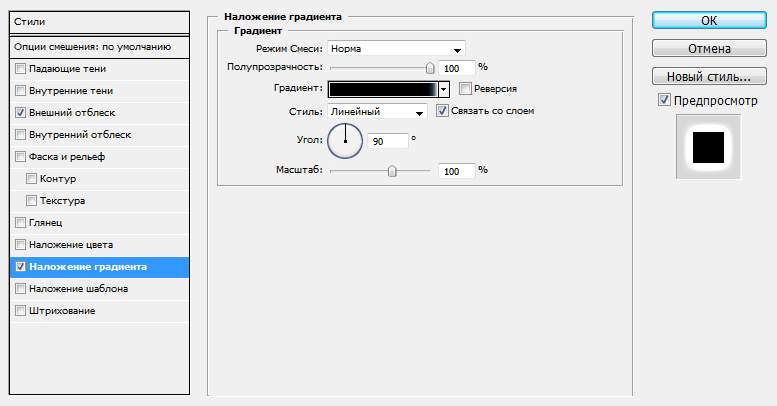Viewport: 777px width, 406px height.
Task: Click the gradient preview swatch
Action: pos(383,89)
